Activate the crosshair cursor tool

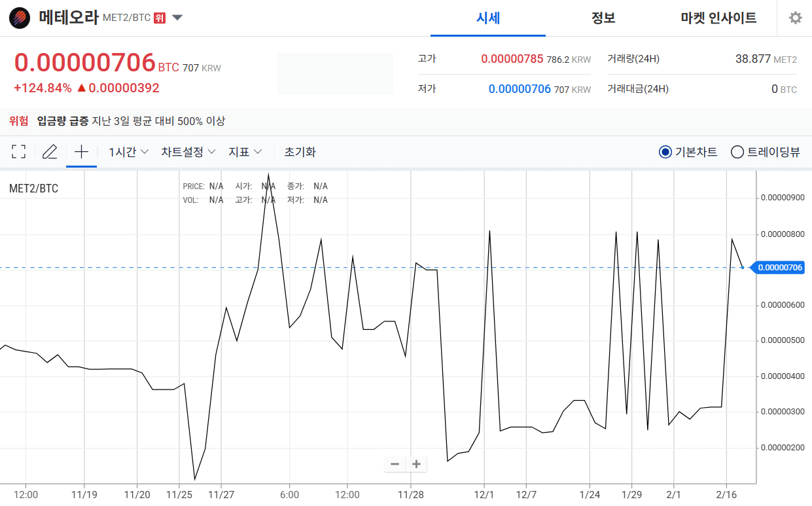coord(81,152)
